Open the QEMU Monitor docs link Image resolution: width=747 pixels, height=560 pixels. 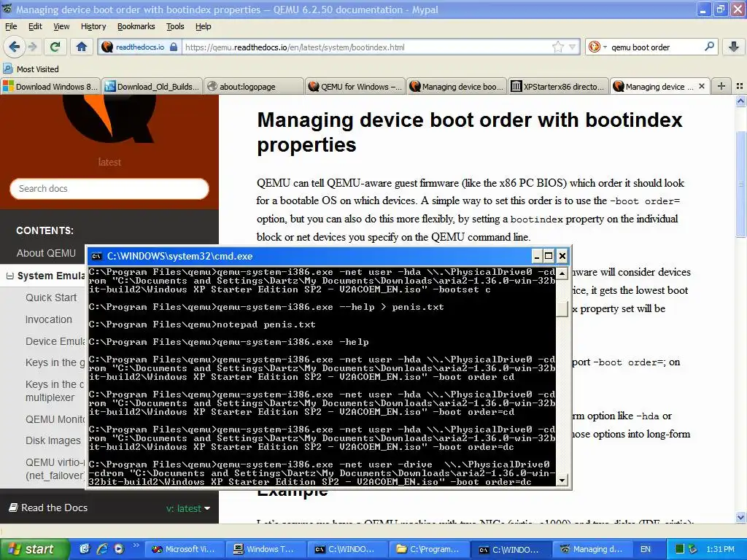pos(55,419)
